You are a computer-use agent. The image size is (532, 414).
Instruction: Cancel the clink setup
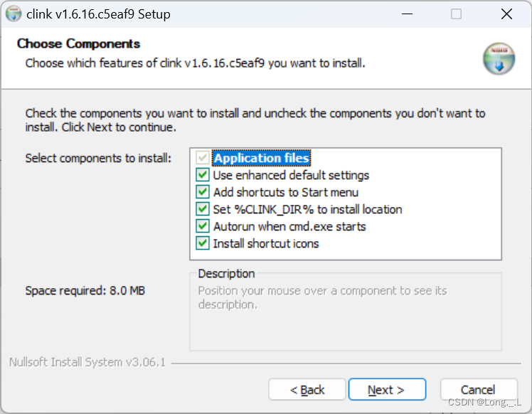tap(479, 390)
